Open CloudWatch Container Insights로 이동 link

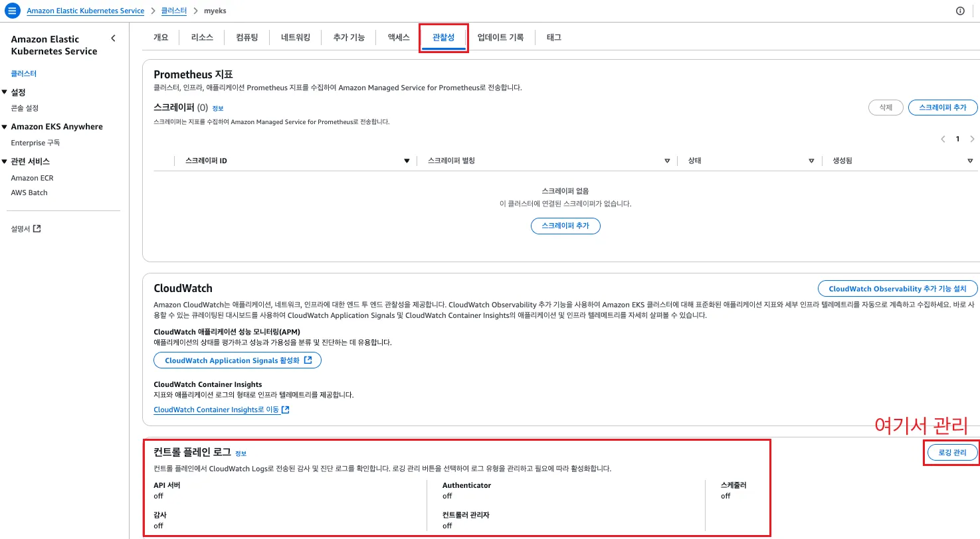pyautogui.click(x=221, y=410)
